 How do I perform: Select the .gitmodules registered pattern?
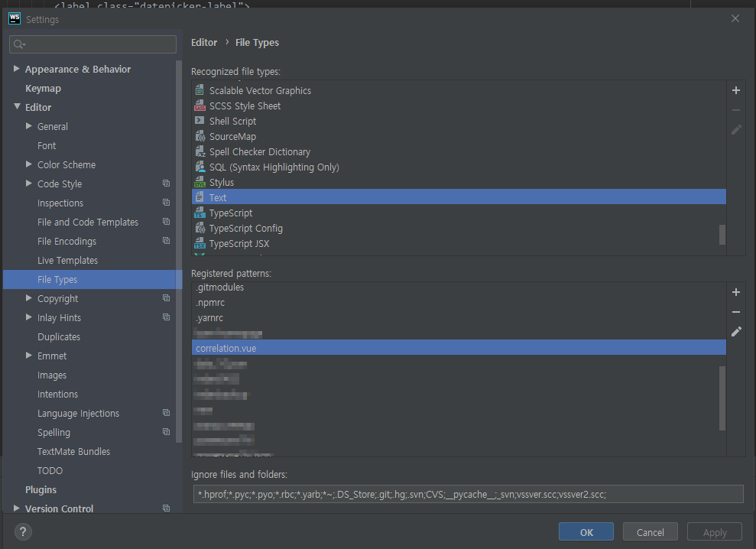(x=459, y=287)
